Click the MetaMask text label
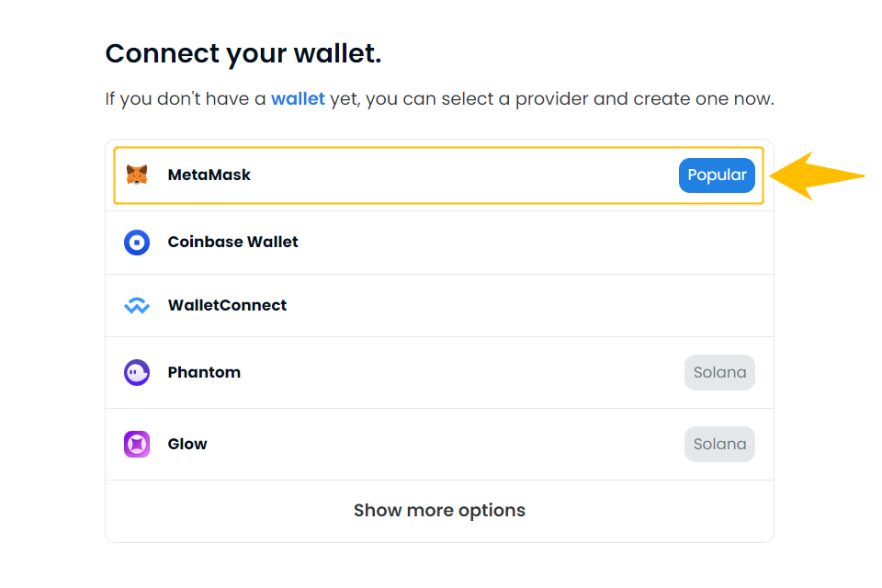 (209, 175)
